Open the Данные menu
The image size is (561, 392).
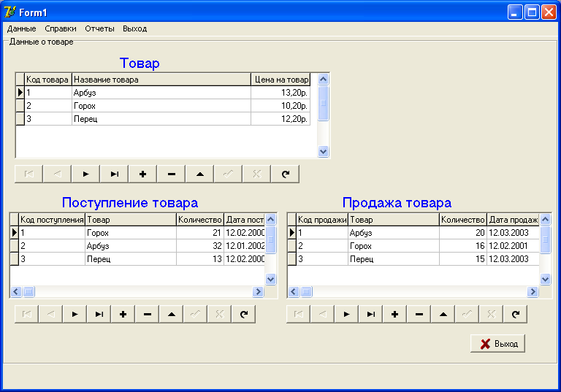[x=21, y=28]
